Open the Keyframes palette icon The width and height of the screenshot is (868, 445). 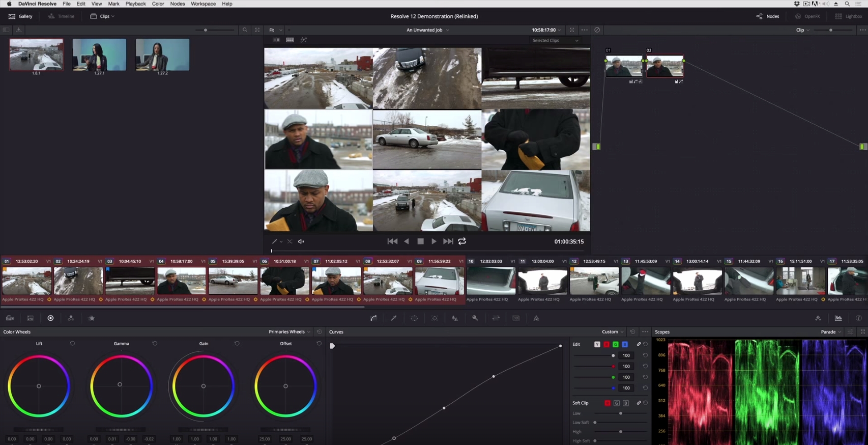(x=818, y=318)
